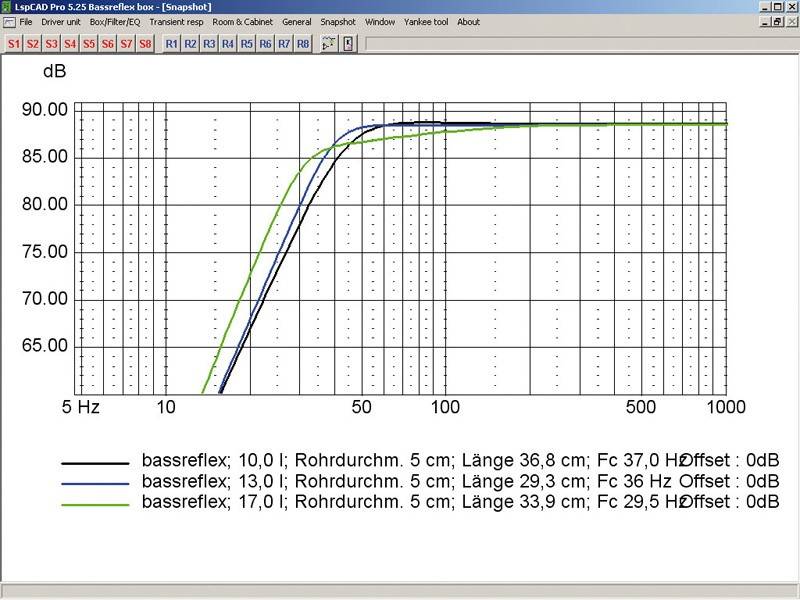
Task: Click the S7 snapshot store button
Action: click(x=127, y=44)
